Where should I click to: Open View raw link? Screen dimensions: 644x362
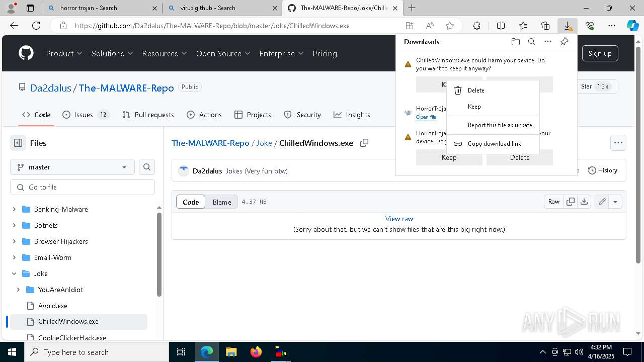click(399, 219)
